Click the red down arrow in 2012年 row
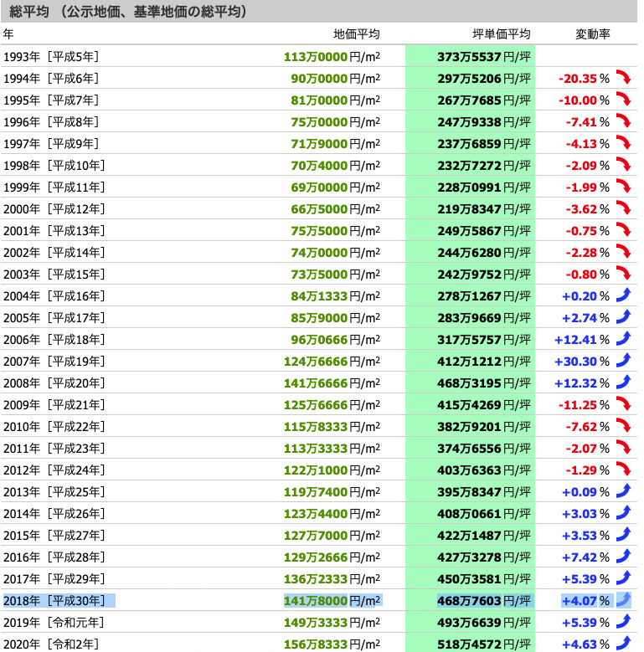644x652 pixels. tap(623, 470)
